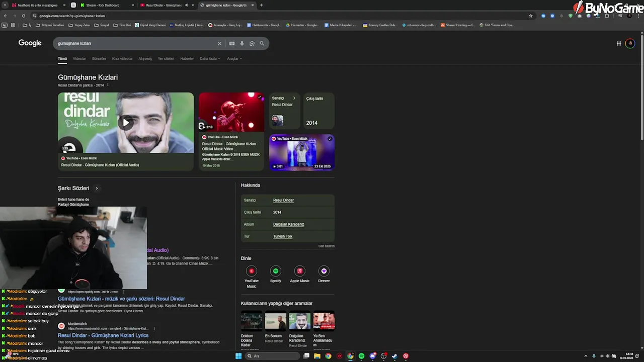The height and width of the screenshot is (362, 644).
Task: Open the more options dots beside Resul Dindar'ın şarkısı
Action: [x=108, y=85]
